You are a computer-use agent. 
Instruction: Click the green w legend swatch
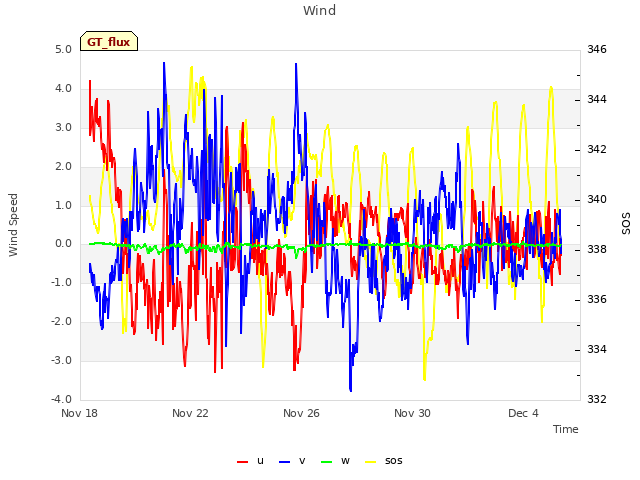[x=327, y=462]
